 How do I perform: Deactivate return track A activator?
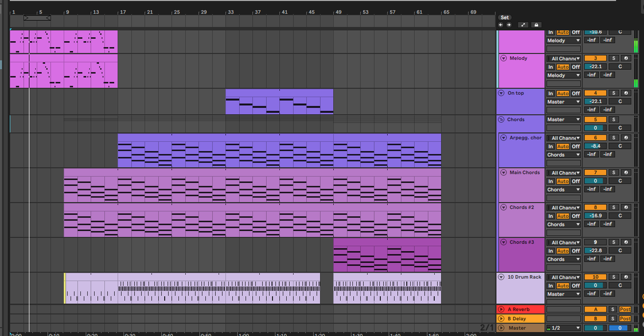(595, 309)
